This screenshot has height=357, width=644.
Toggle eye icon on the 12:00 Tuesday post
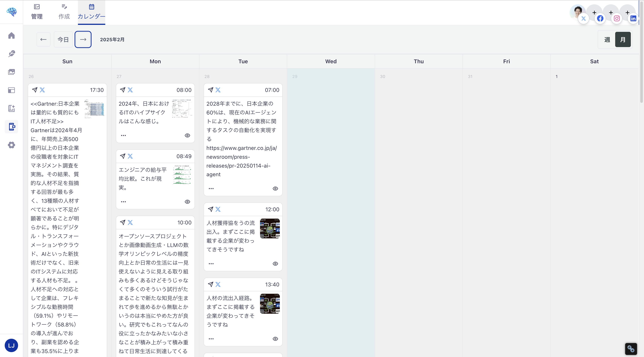coord(275,264)
